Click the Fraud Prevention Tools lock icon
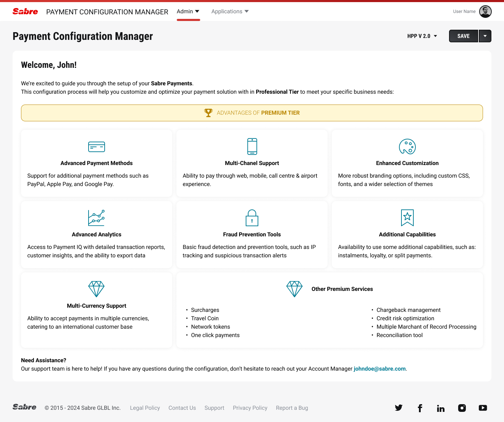 pos(252,218)
